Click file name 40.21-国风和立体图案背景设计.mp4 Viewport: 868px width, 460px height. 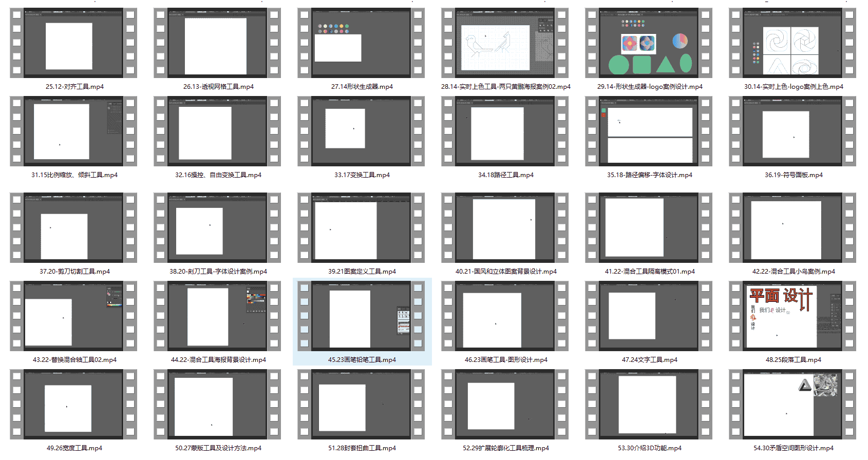pyautogui.click(x=506, y=272)
